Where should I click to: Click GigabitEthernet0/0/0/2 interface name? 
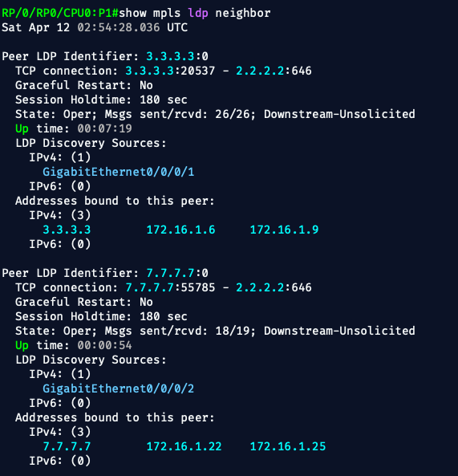(118, 389)
